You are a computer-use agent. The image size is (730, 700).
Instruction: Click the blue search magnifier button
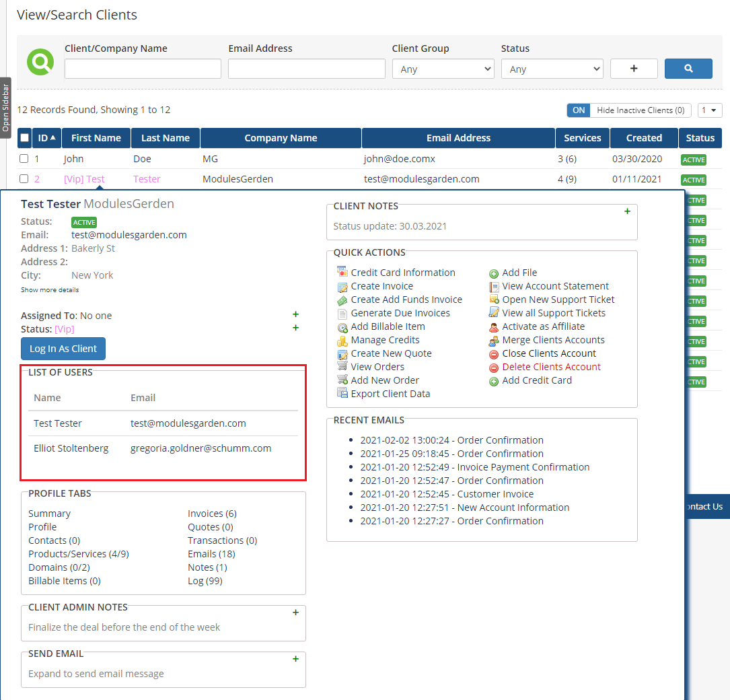(688, 69)
